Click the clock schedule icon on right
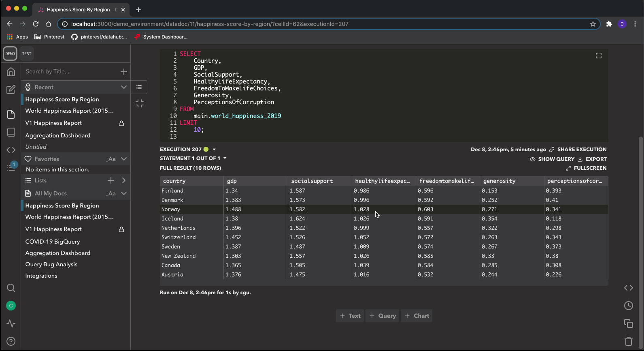 [x=628, y=306]
